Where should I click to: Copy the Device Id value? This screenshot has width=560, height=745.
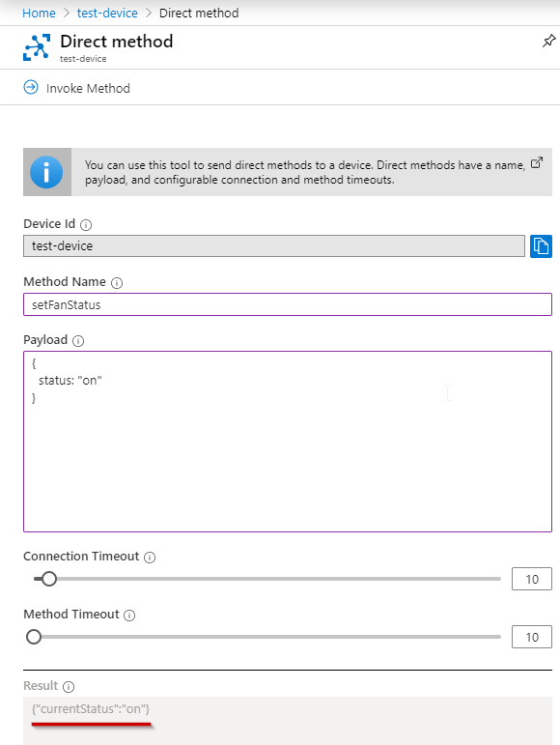[541, 246]
